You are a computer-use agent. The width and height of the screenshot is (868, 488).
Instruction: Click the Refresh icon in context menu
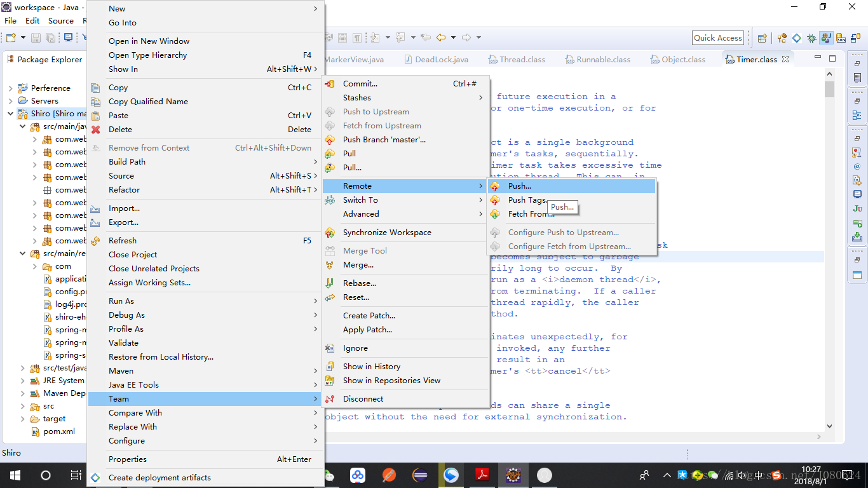click(x=96, y=241)
